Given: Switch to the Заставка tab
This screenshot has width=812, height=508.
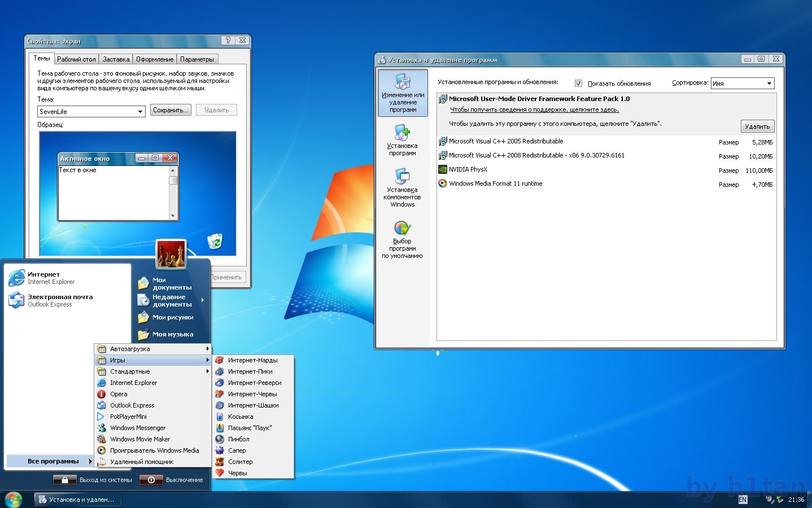Looking at the screenshot, I should point(116,59).
